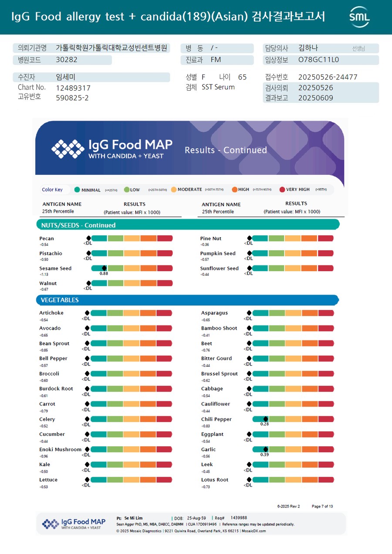This screenshot has width=392, height=554.
Task: Click the Asparagus diamond result marker
Action: click(x=249, y=313)
